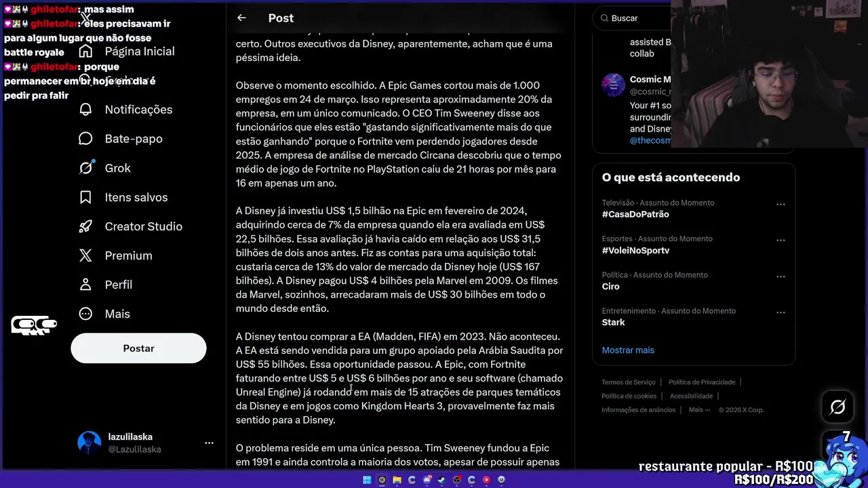Go to Perfil
Image resolution: width=868 pixels, height=488 pixels.
[x=118, y=285]
